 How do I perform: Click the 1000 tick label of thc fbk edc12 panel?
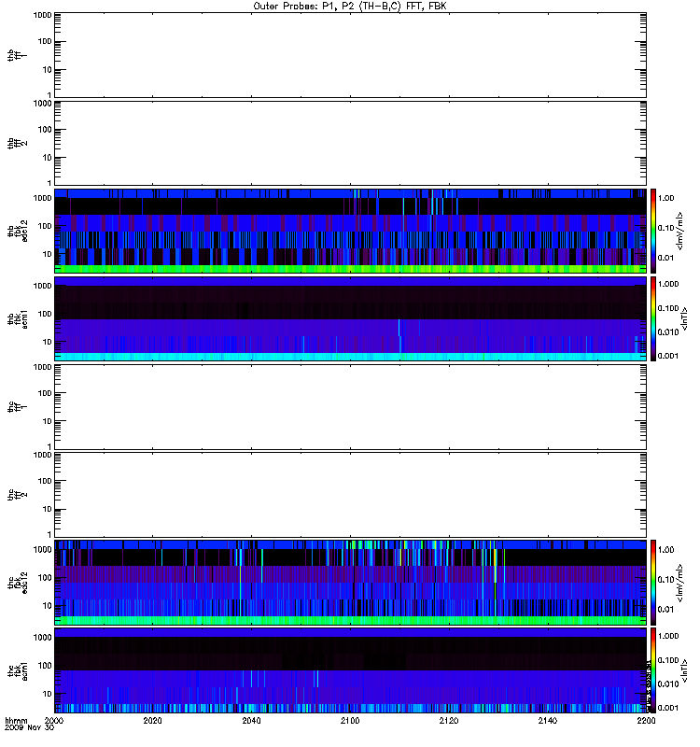pos(42,550)
